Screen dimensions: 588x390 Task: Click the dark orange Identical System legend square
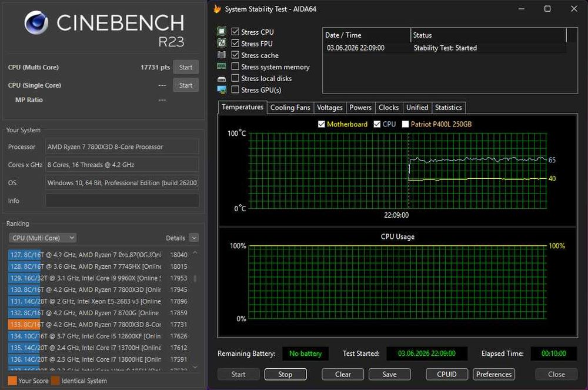[55, 381]
